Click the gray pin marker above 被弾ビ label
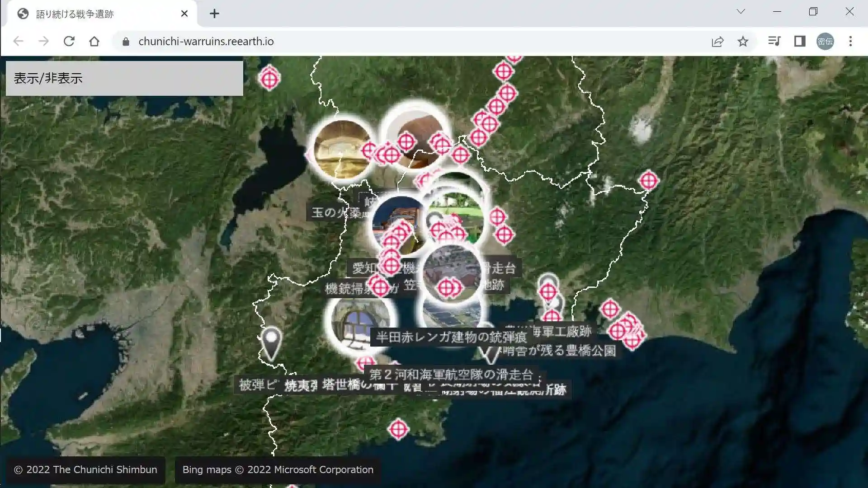This screenshot has height=488, width=868. pyautogui.click(x=271, y=343)
